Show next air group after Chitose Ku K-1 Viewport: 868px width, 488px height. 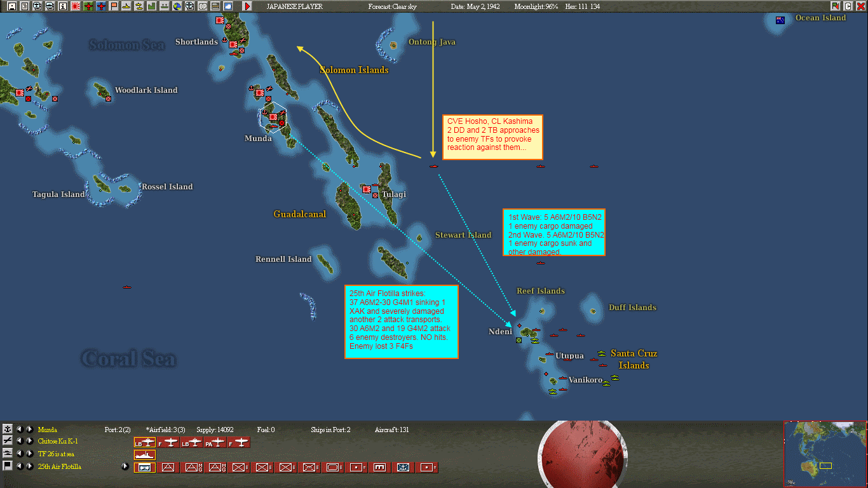pyautogui.click(x=29, y=442)
